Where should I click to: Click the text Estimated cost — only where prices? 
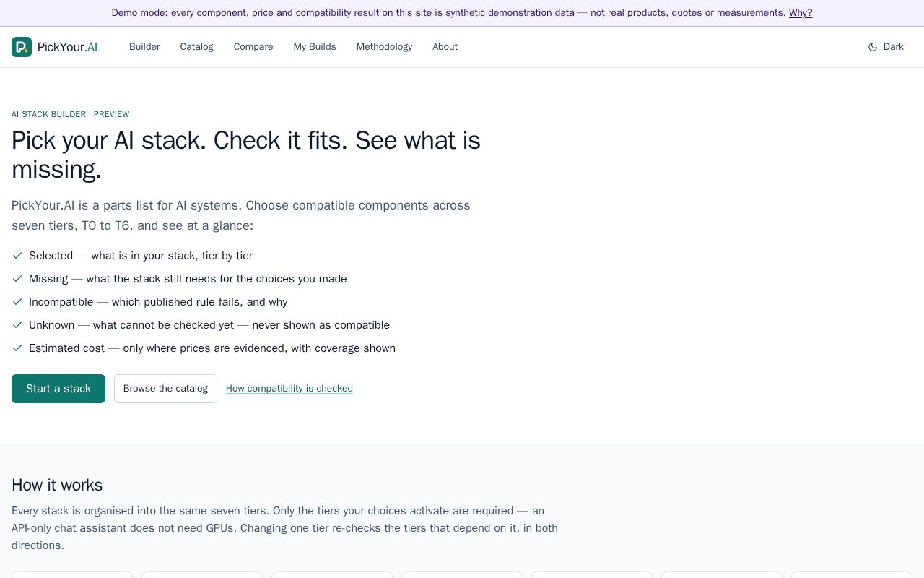[212, 348]
